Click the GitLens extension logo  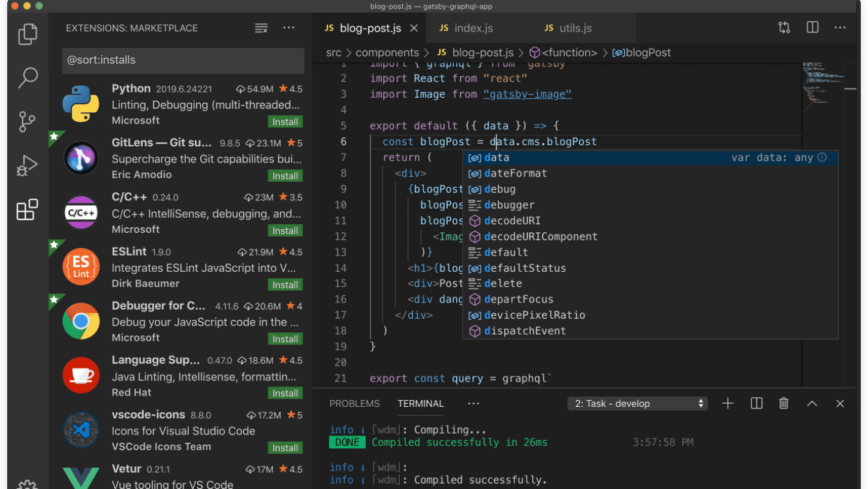pyautogui.click(x=81, y=158)
